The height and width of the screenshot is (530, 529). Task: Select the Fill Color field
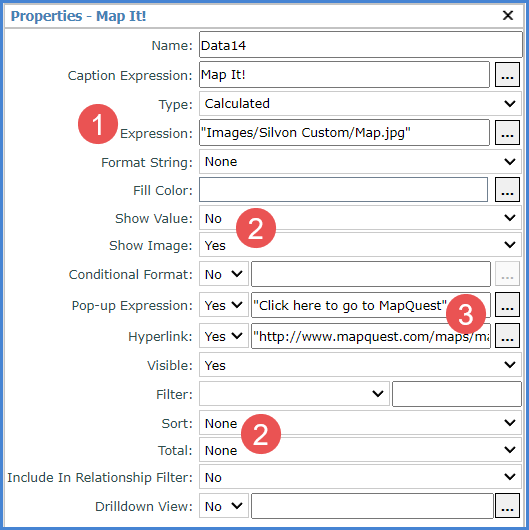coord(343,190)
